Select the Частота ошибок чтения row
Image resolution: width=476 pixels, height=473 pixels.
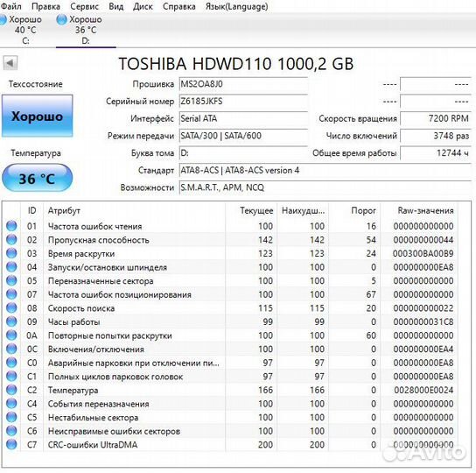230,226
